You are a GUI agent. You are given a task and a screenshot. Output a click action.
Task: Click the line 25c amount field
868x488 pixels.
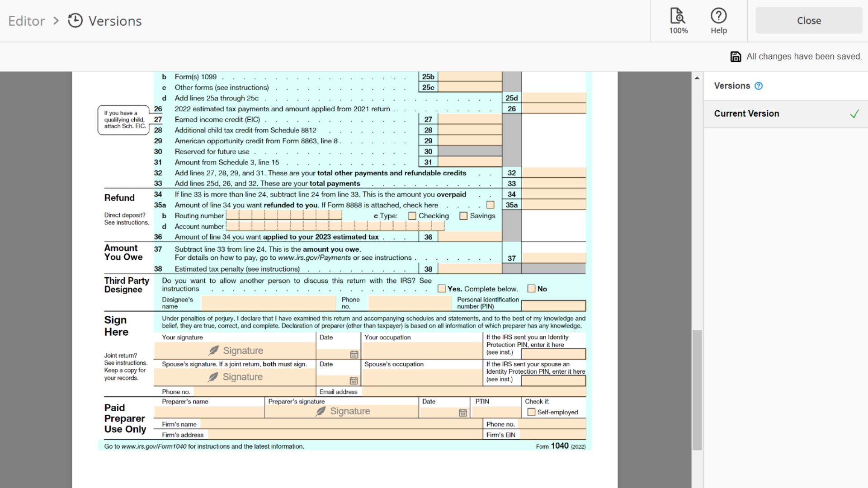tap(470, 87)
